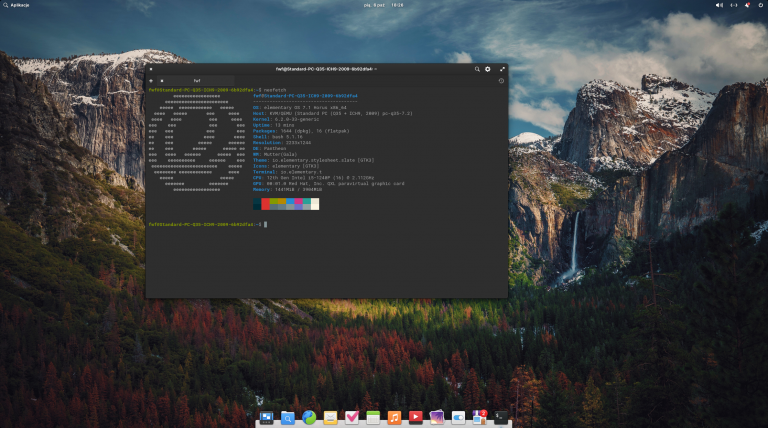
Task: Open the notifications bell indicator
Action: pos(747,5)
